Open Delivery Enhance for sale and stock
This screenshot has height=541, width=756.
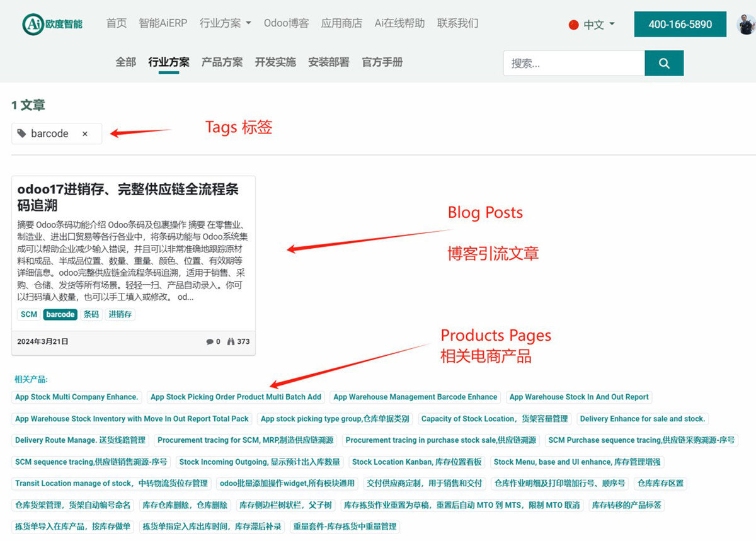643,418
